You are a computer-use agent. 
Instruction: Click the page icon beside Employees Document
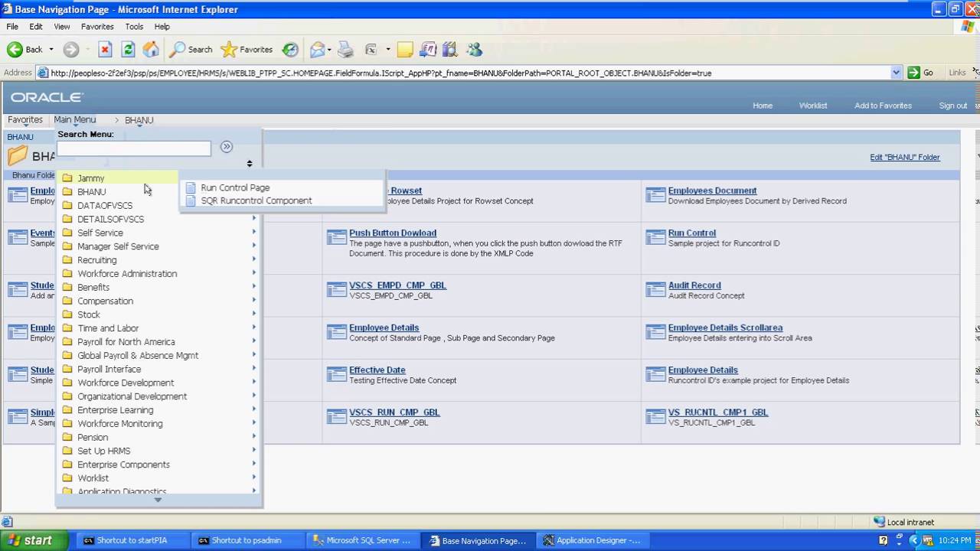(655, 196)
